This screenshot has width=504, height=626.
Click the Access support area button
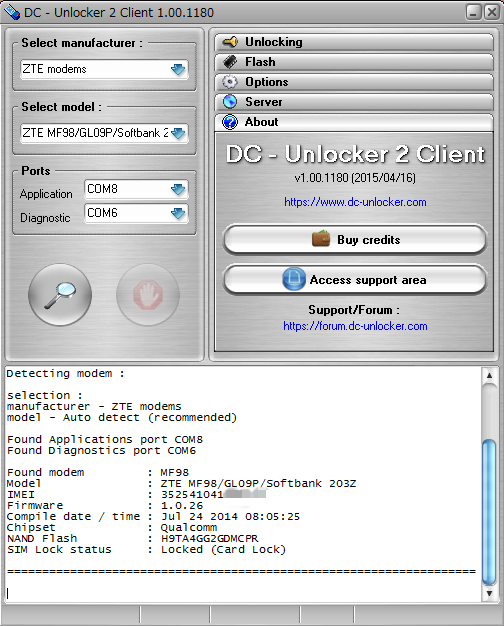[x=355, y=279]
